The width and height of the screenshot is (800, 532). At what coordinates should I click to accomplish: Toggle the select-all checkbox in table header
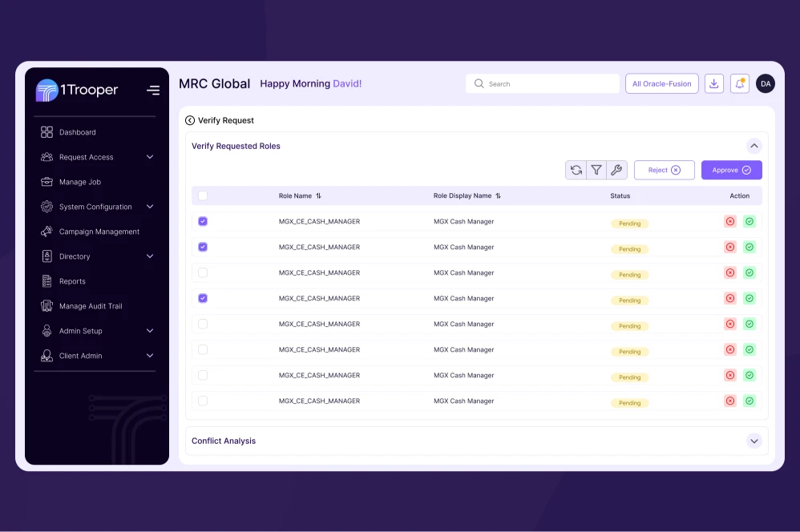point(203,195)
